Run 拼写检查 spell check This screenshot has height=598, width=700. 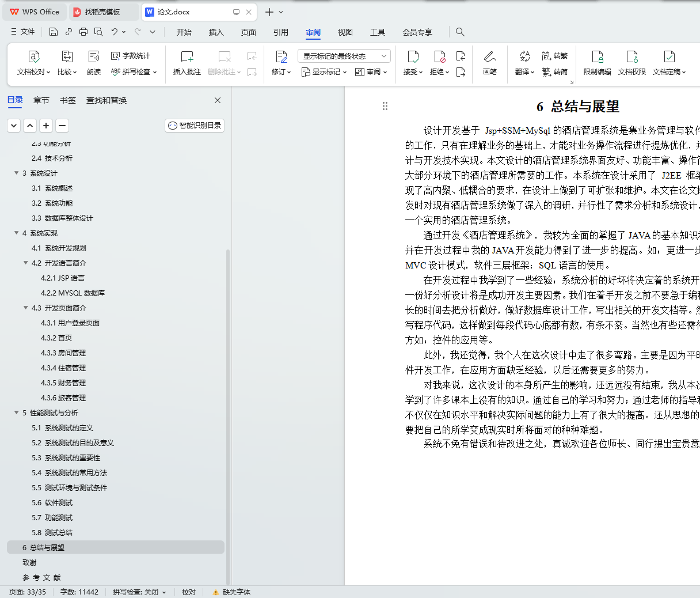coord(133,72)
